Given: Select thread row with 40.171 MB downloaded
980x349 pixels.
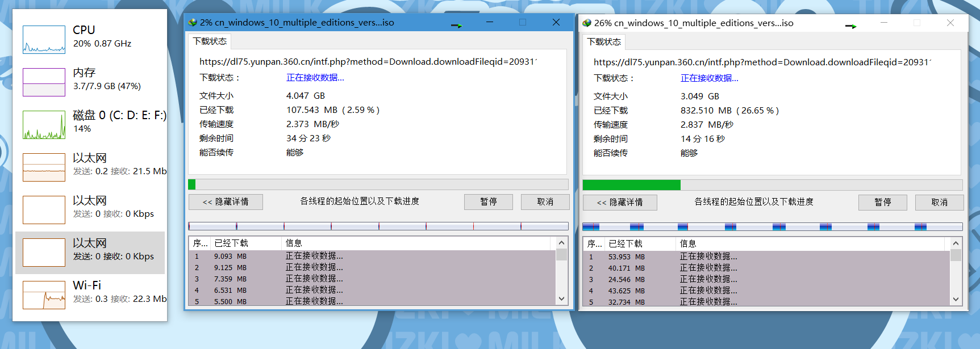Looking at the screenshot, I should click(x=766, y=268).
